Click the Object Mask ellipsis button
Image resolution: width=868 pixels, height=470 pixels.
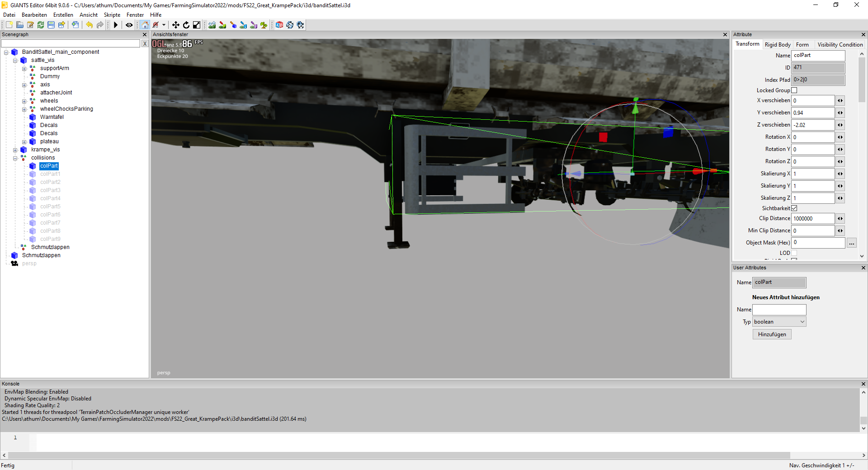tap(852, 243)
